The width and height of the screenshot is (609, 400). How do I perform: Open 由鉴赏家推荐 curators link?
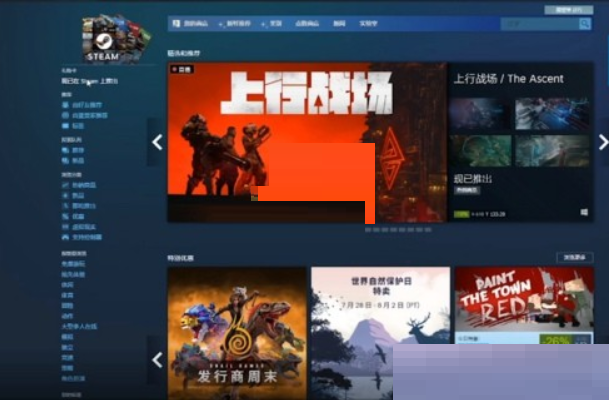(x=90, y=115)
